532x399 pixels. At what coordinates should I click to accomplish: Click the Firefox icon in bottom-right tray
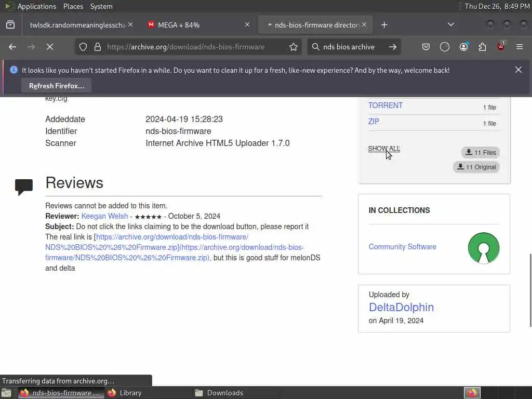(x=472, y=393)
